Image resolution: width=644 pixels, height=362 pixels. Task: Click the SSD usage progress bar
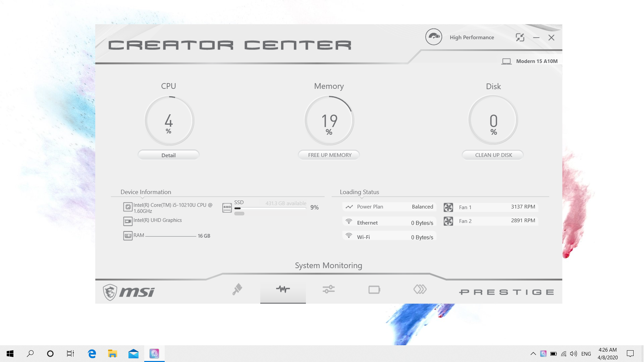point(270,208)
